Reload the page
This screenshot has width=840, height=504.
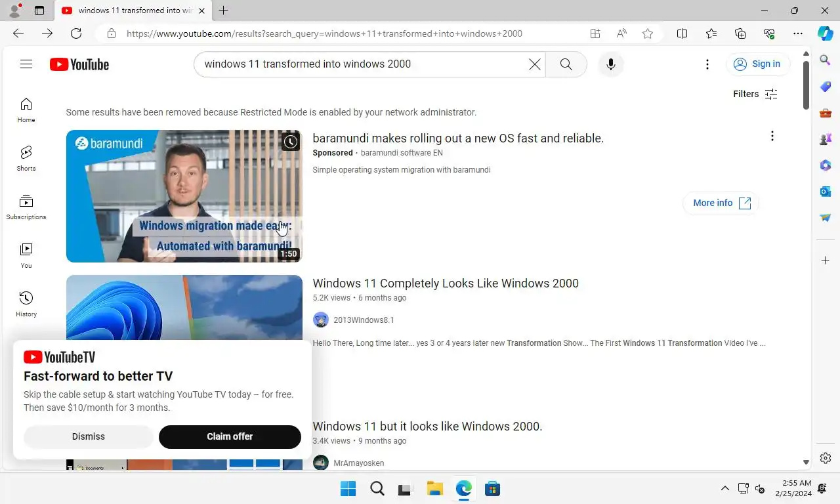[76, 33]
